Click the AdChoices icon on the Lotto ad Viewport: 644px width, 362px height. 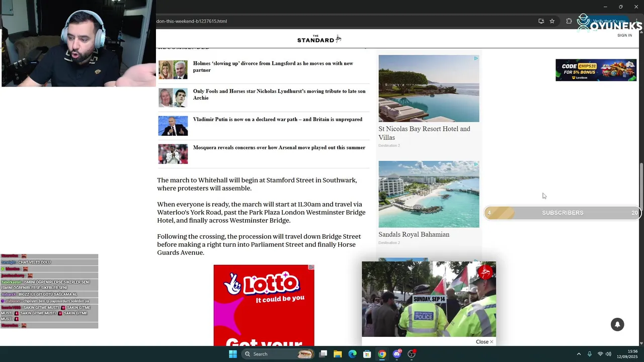[311, 267]
